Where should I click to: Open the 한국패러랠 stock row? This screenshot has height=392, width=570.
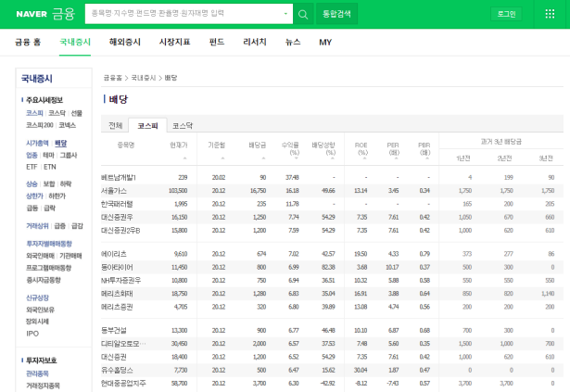tap(117, 204)
